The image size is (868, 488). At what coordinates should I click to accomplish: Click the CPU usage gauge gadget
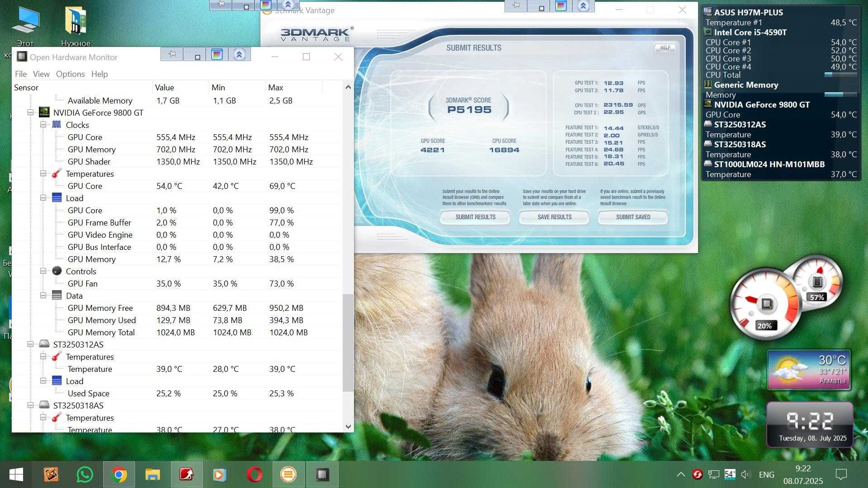pos(765,304)
